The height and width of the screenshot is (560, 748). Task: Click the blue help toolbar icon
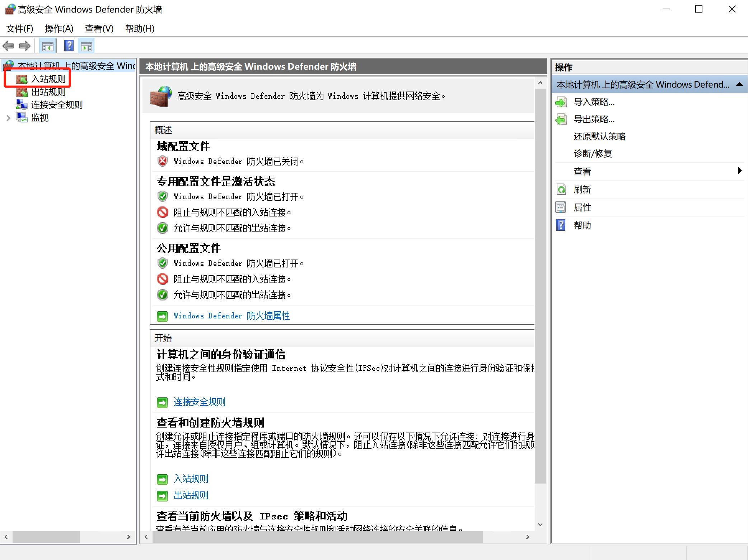tap(69, 46)
